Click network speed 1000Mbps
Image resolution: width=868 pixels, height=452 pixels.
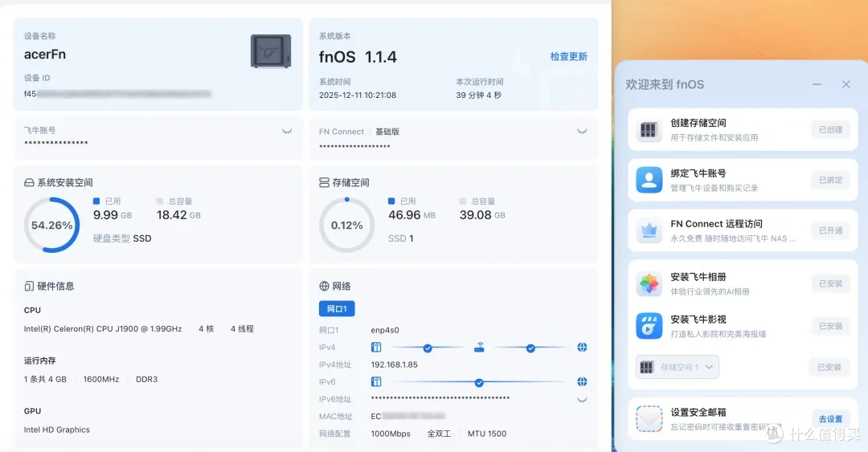click(x=391, y=434)
